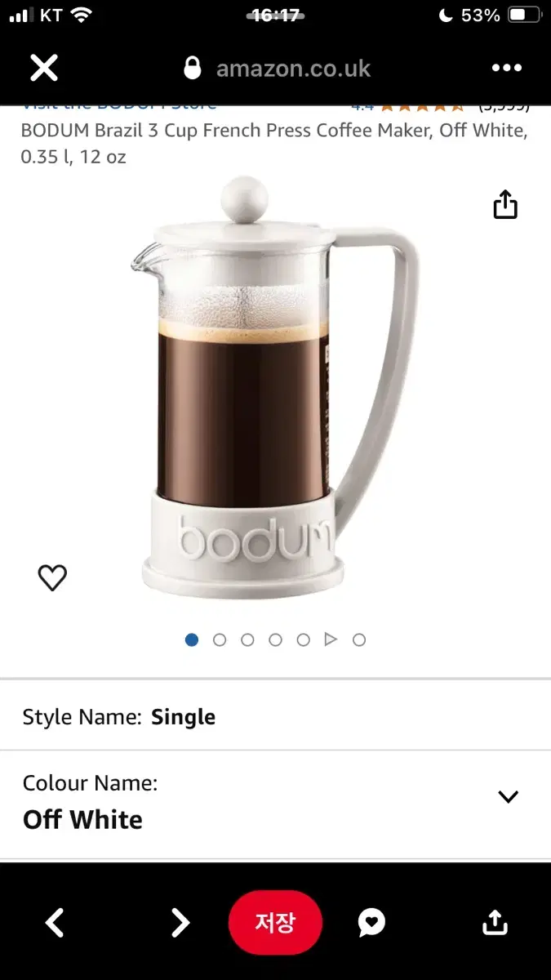Image resolution: width=551 pixels, height=980 pixels.
Task: Open the Style Name Single option row
Action: point(275,716)
